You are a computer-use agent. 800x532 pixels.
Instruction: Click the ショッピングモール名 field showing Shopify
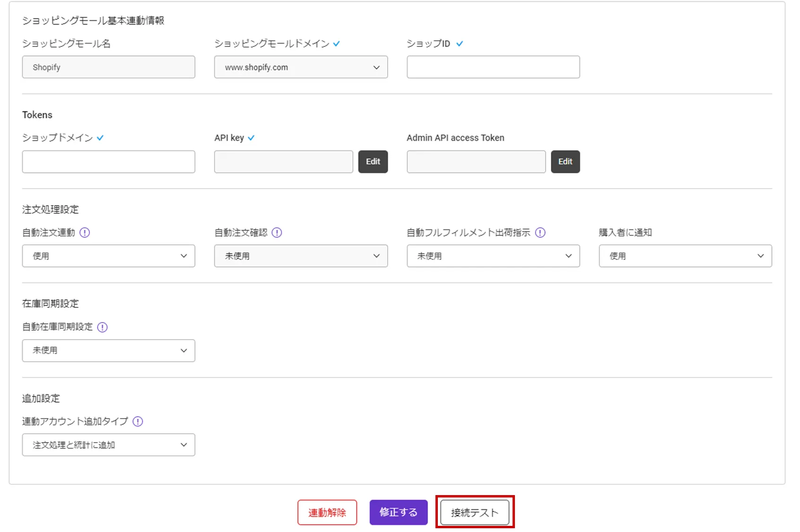pyautogui.click(x=109, y=67)
